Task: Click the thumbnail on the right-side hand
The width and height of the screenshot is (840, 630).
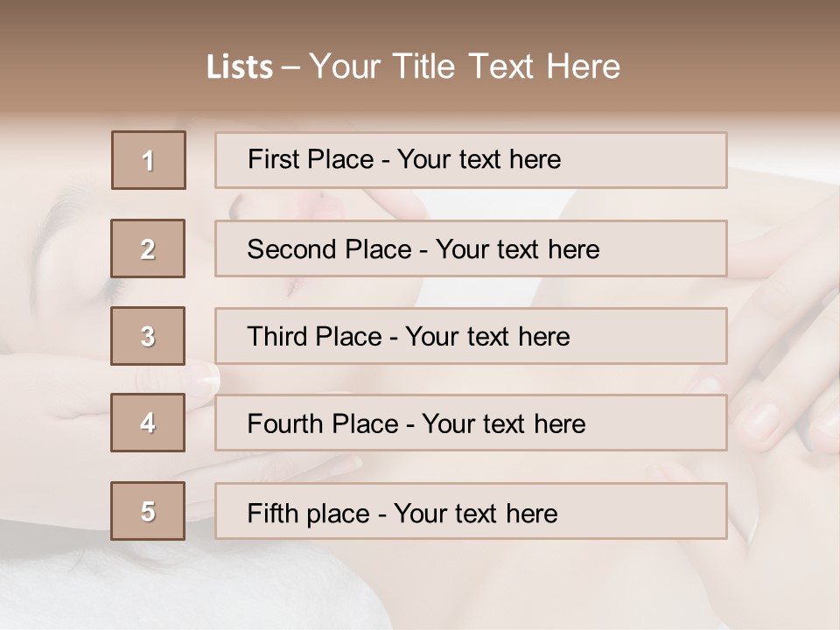Action: 759,418
